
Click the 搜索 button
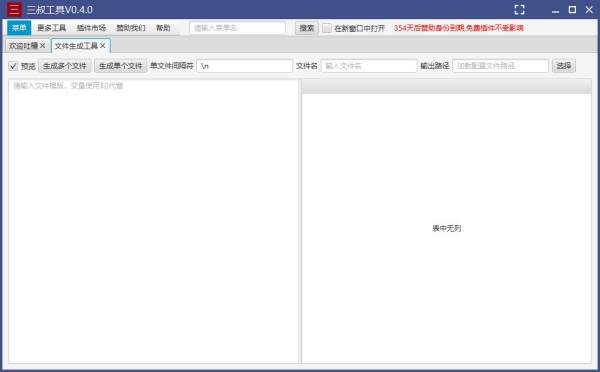[x=307, y=28]
